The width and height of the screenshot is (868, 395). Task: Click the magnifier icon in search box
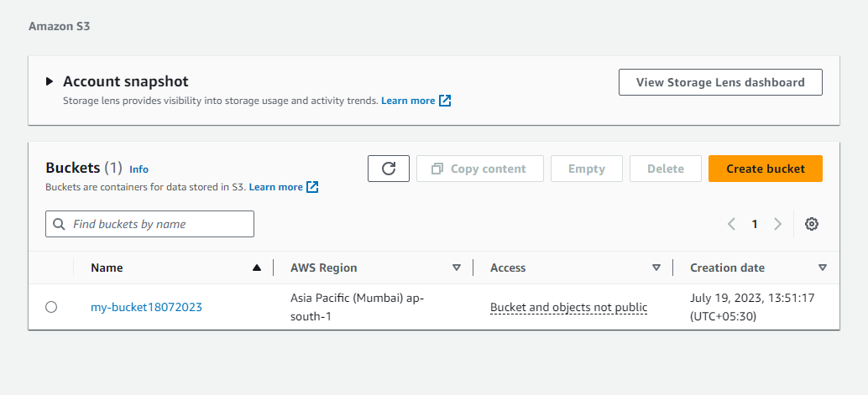click(59, 224)
